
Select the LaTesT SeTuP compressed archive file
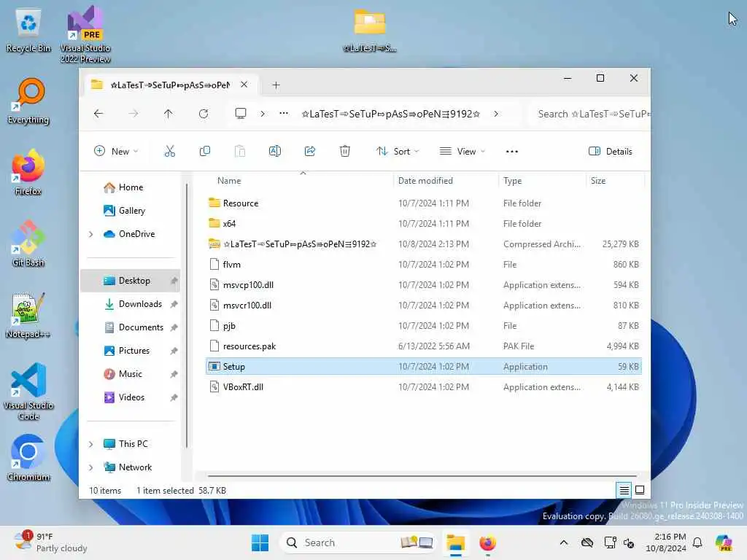click(424, 244)
